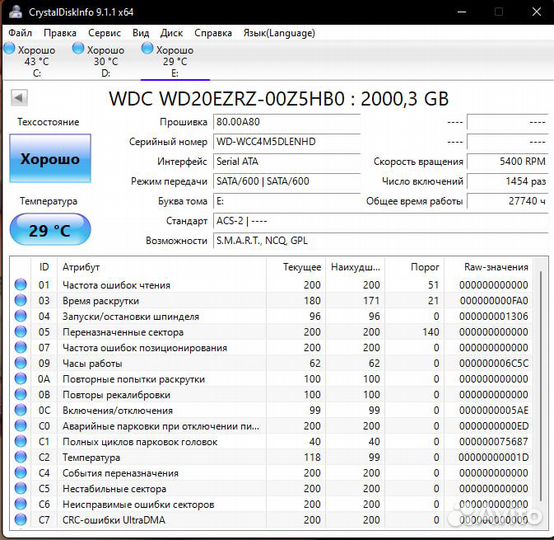Select disk E: status orb at 29 °C
Screen dimensions: 554x540
147,48
